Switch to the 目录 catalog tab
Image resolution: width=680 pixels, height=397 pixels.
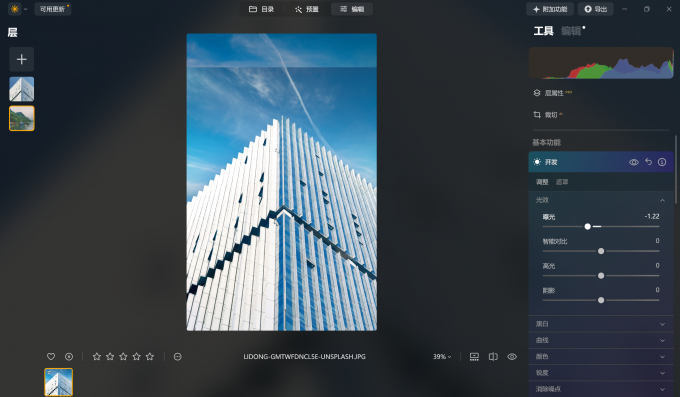pyautogui.click(x=262, y=9)
